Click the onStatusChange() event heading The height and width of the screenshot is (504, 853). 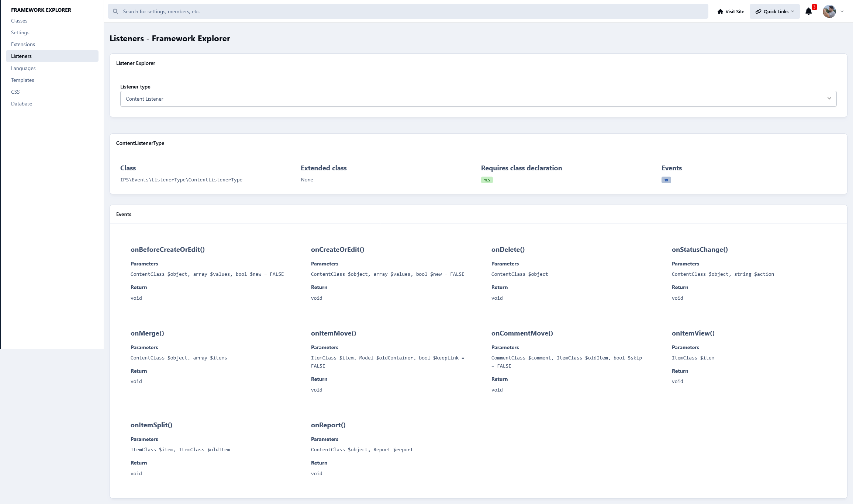[700, 250]
